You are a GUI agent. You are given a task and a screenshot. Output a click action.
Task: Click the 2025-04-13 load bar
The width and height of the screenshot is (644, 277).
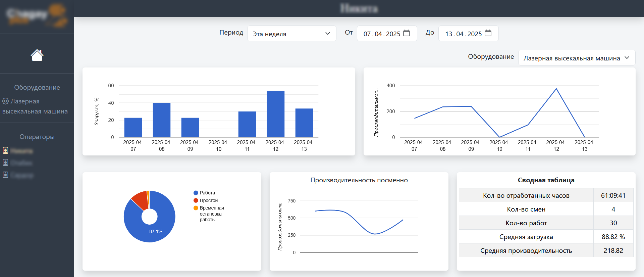click(x=304, y=123)
